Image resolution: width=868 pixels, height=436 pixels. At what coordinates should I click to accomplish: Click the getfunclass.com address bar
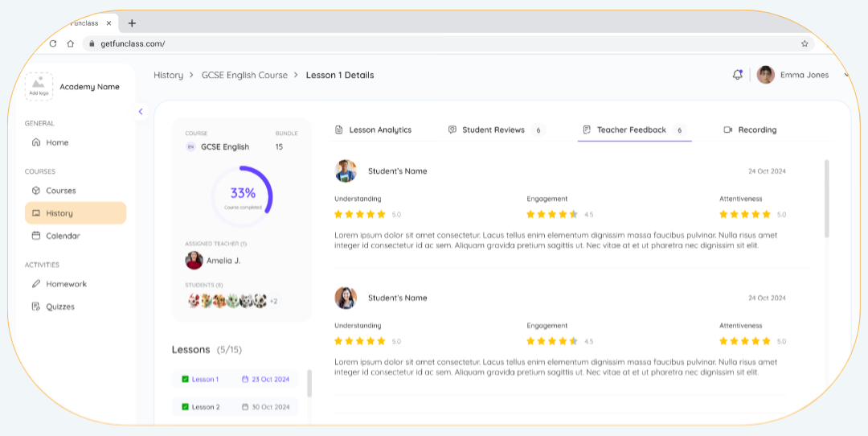[x=448, y=43]
